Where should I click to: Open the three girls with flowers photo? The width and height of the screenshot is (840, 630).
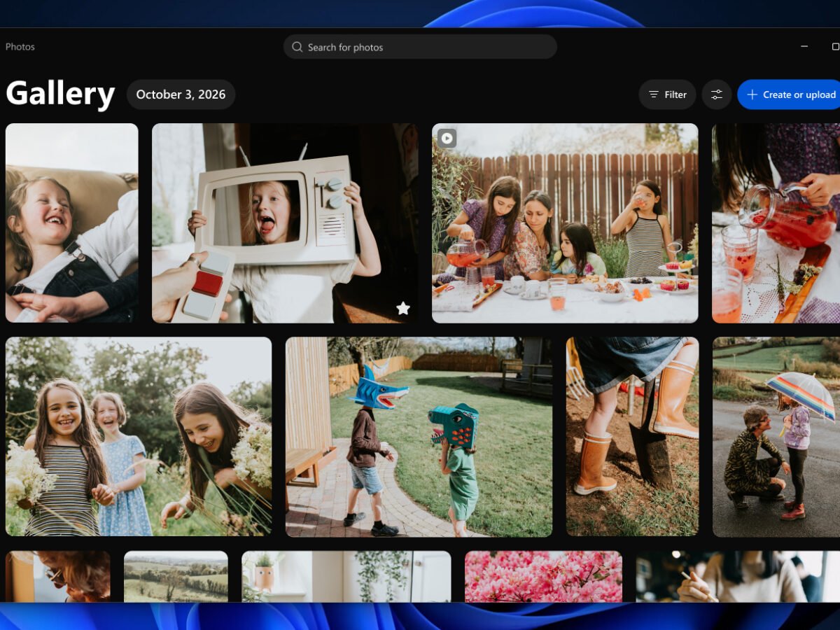coord(139,437)
